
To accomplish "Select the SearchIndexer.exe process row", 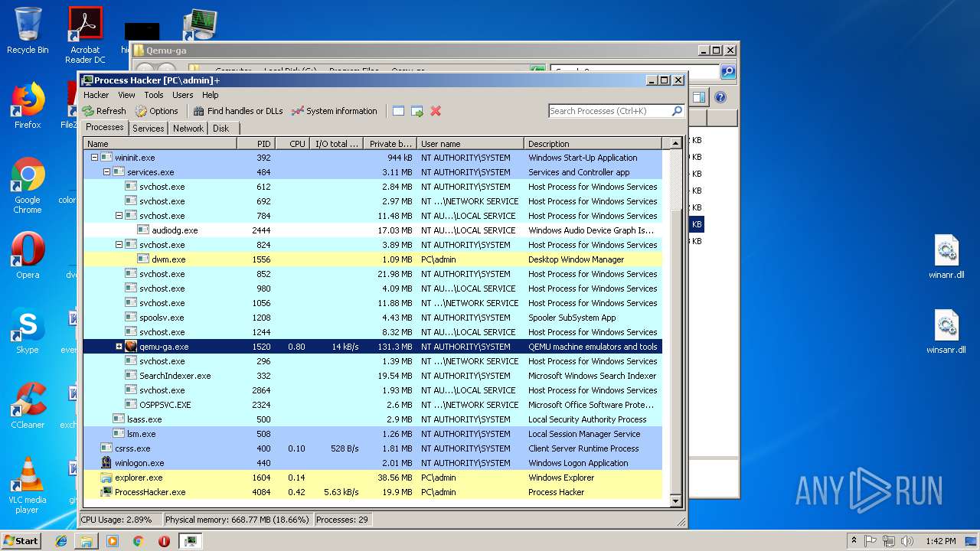I will (372, 376).
